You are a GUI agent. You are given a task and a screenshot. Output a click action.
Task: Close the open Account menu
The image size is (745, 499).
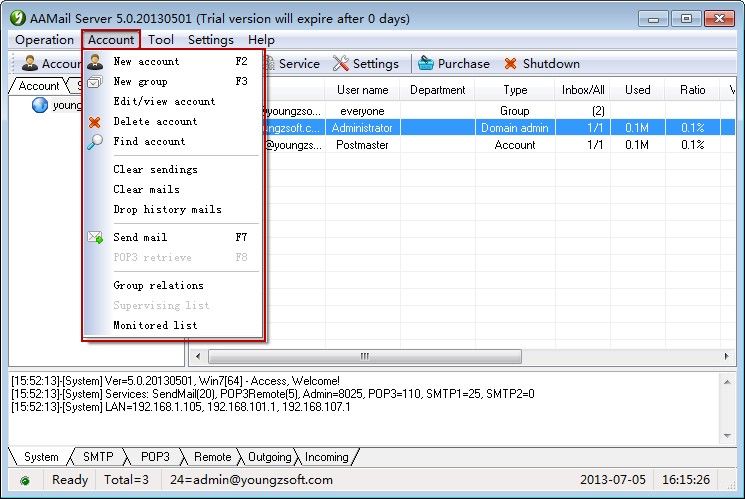(x=111, y=40)
